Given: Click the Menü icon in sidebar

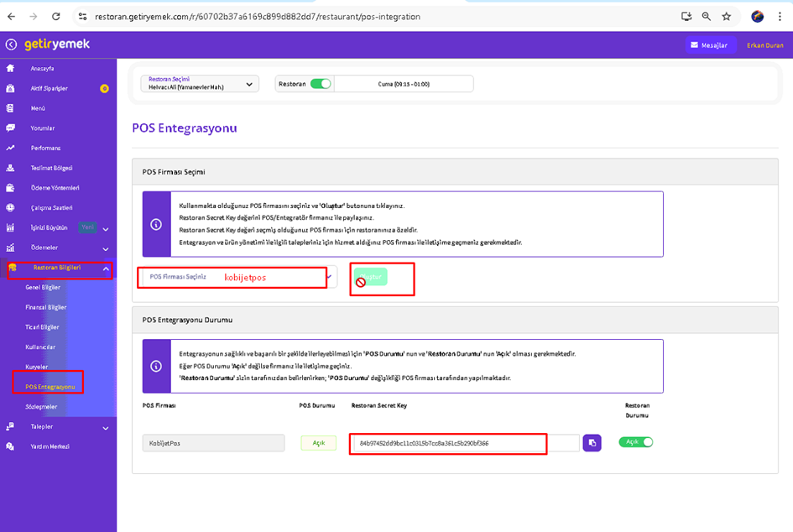Looking at the screenshot, I should [x=10, y=108].
